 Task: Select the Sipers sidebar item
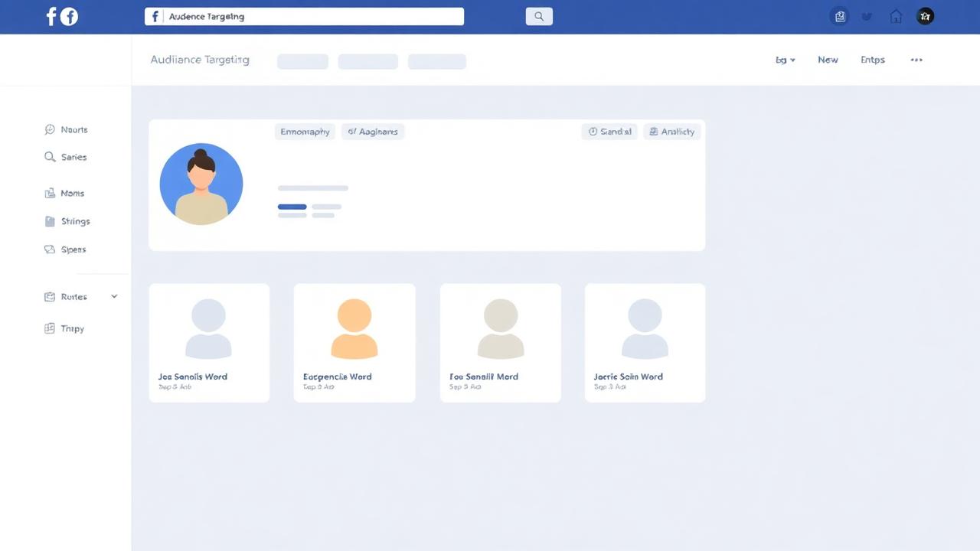tap(66, 249)
